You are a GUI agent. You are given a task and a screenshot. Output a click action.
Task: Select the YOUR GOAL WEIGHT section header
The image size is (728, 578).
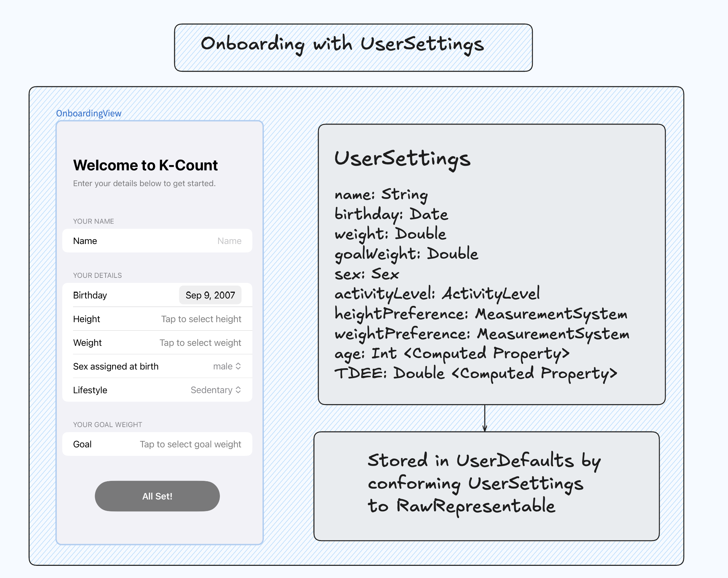click(107, 424)
